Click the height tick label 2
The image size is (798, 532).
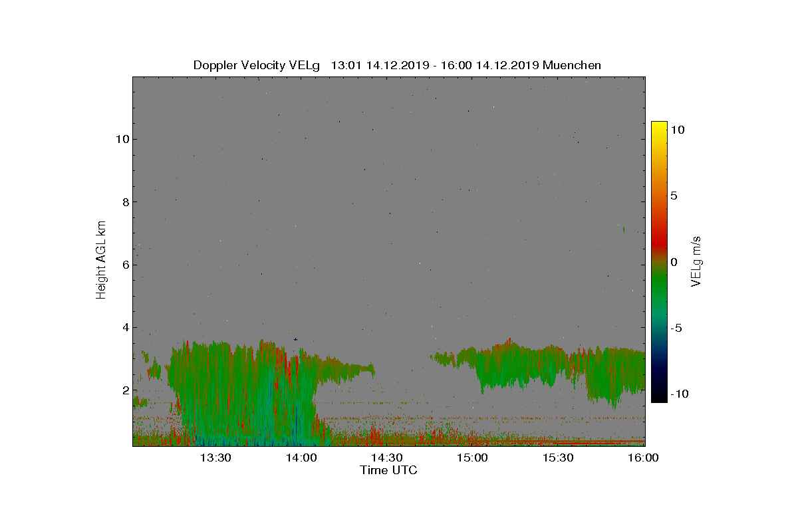point(124,390)
